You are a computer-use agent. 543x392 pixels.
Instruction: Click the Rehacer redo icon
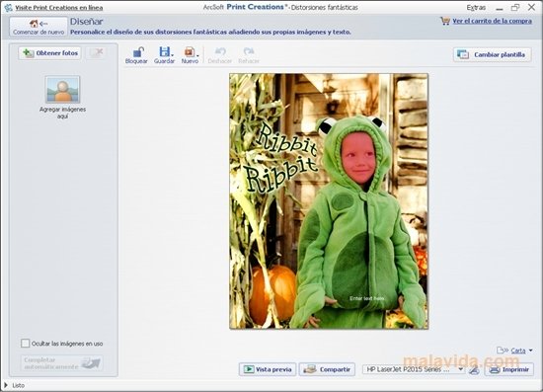[249, 51]
